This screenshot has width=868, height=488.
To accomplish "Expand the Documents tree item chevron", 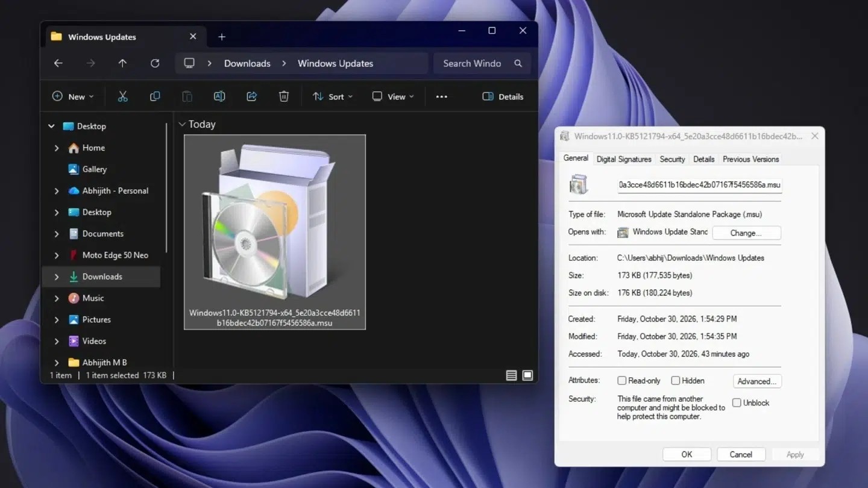I will point(57,234).
